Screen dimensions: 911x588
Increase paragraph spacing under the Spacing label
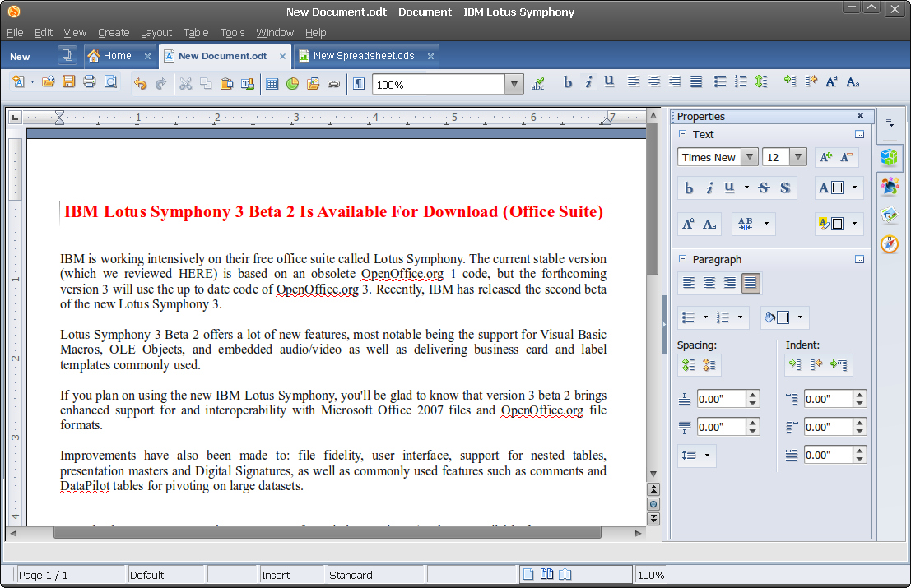689,364
